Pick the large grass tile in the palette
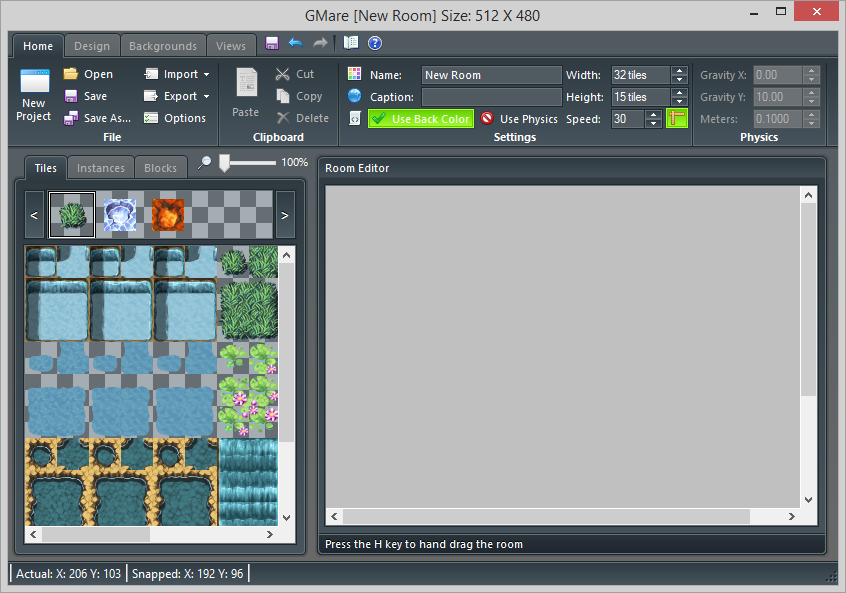This screenshot has width=846, height=593. coord(248,310)
